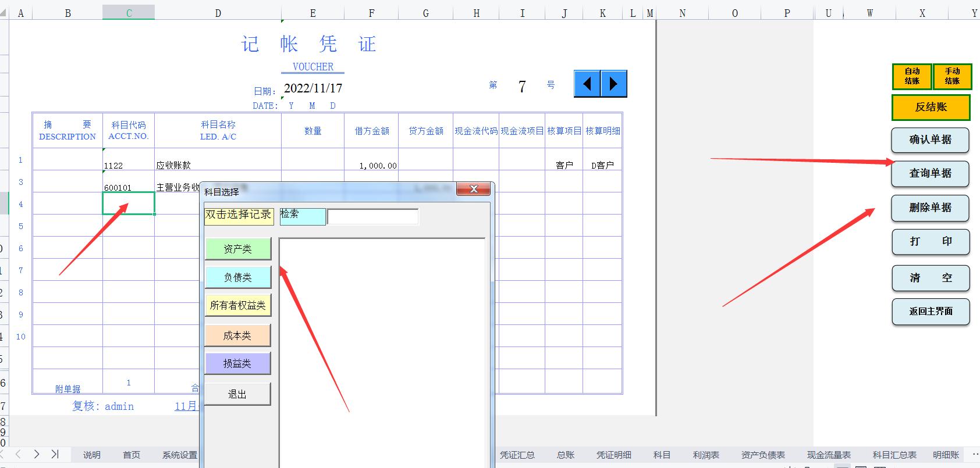Click the 附单据 count cell
Image resolution: width=980 pixels, height=468 pixels.
pos(129,382)
